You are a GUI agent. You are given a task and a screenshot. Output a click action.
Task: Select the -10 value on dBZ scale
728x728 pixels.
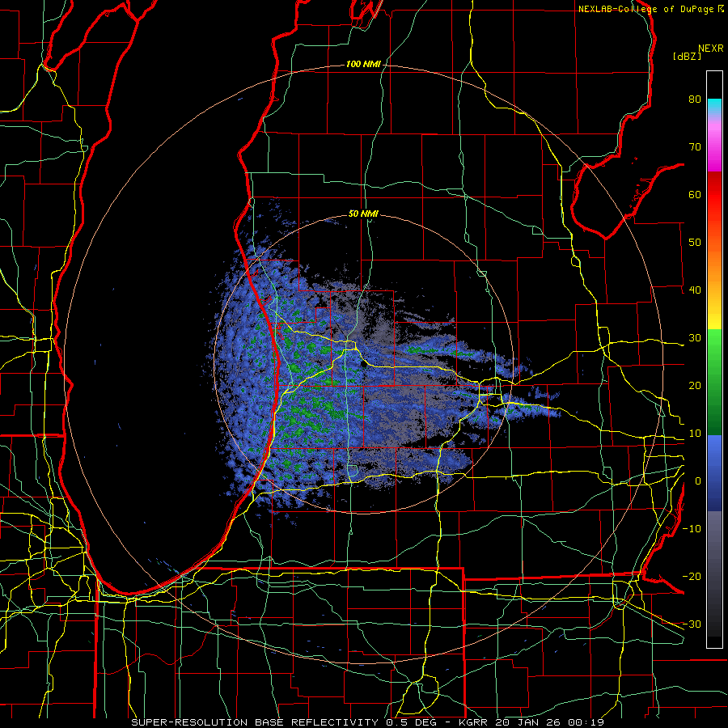click(x=692, y=529)
